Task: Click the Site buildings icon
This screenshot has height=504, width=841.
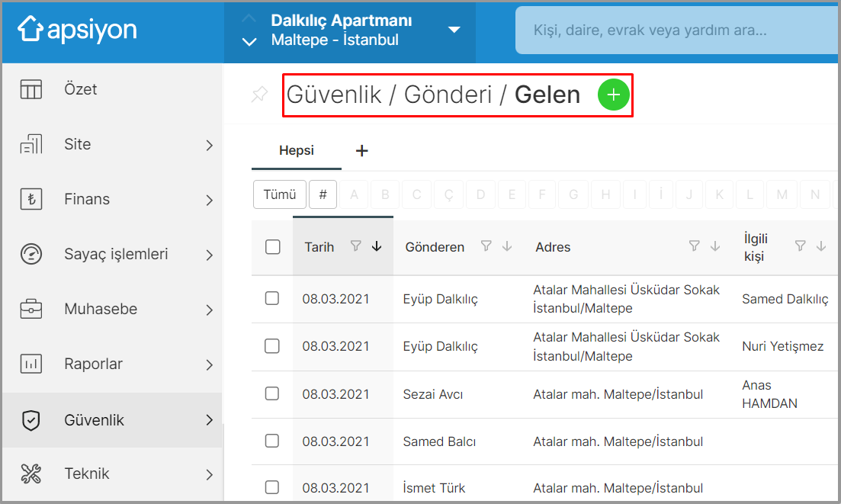Action: pyautogui.click(x=31, y=144)
